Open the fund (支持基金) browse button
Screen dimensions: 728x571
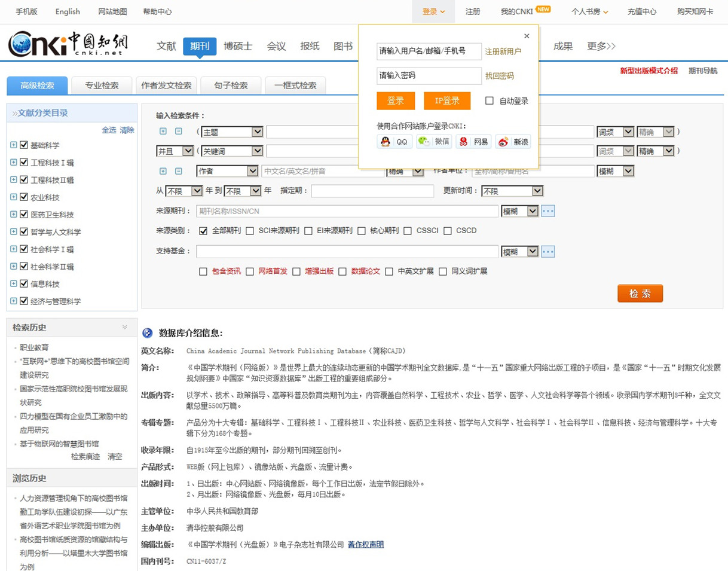pos(548,252)
